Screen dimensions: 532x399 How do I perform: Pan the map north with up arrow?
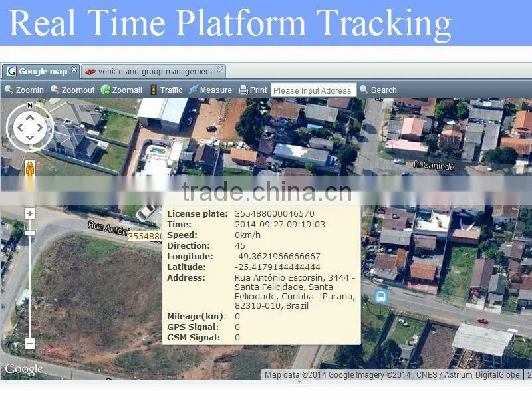(30, 118)
